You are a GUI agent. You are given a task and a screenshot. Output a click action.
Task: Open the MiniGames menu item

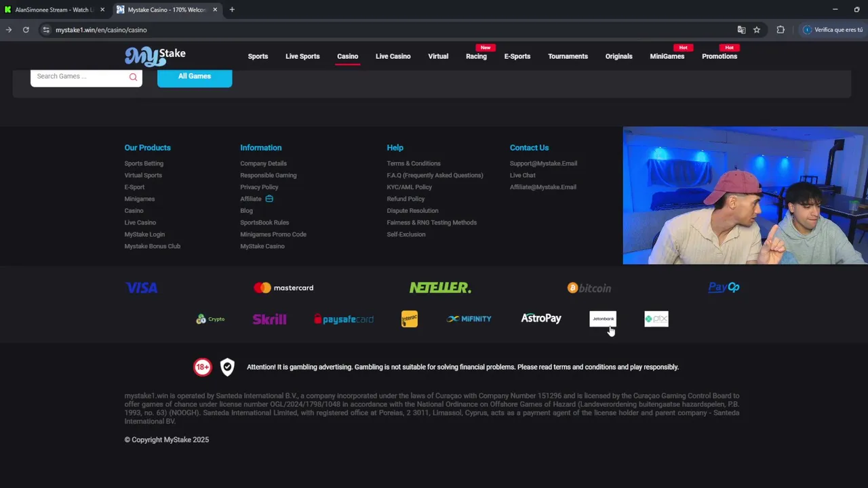(667, 56)
